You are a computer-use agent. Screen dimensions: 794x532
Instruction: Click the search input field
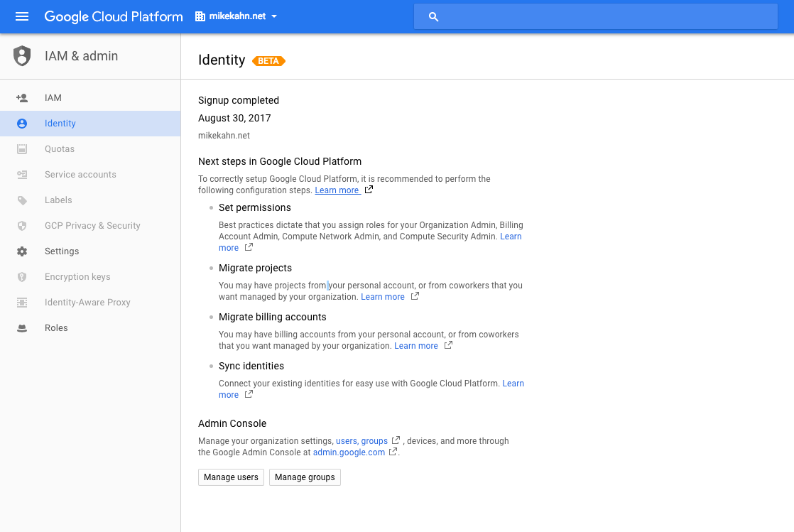click(x=604, y=16)
